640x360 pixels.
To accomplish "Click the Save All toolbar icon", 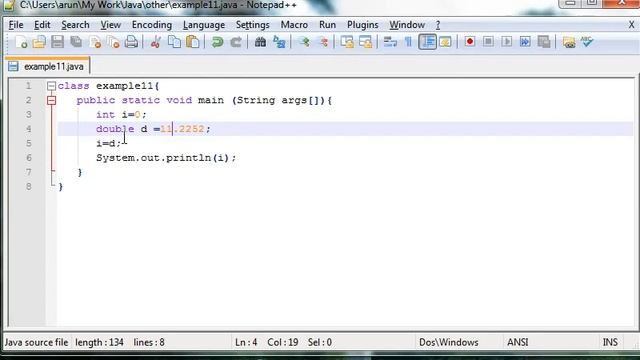I will point(76,42).
